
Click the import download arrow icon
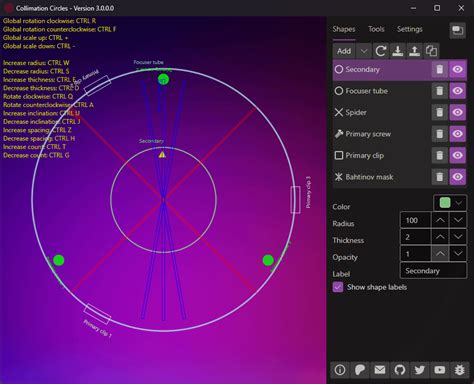point(397,51)
